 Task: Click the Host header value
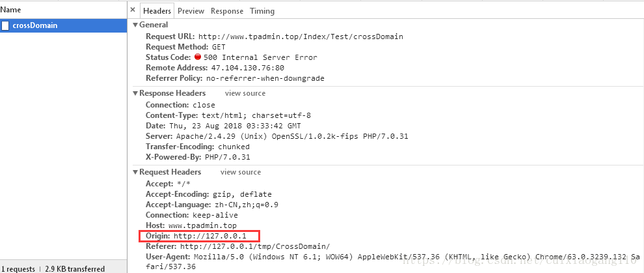206,225
